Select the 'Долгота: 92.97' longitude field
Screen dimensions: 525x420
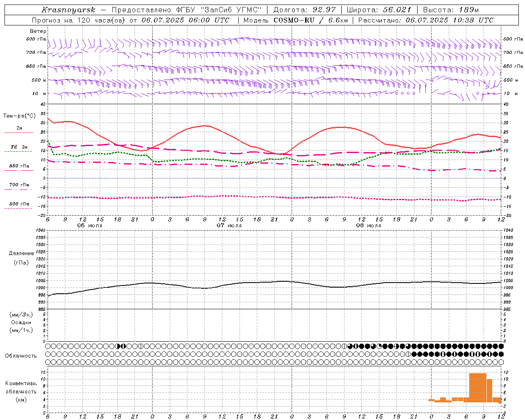pyautogui.click(x=304, y=10)
